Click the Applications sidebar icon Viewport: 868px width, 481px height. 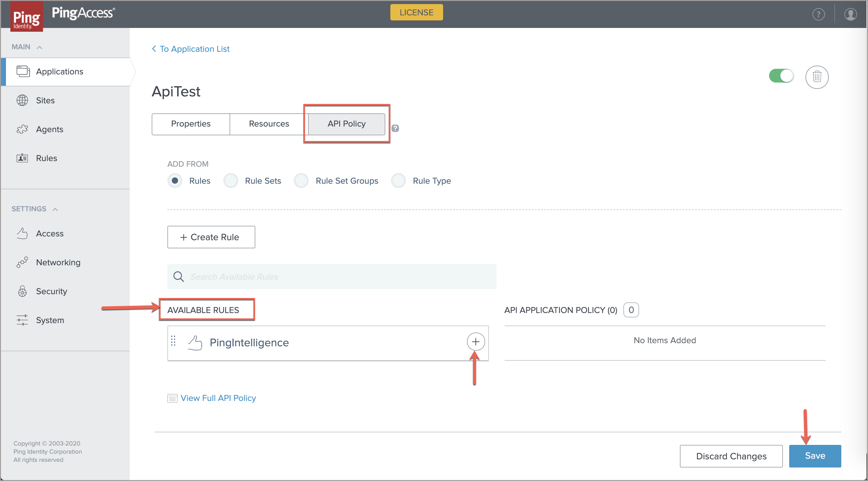[22, 71]
